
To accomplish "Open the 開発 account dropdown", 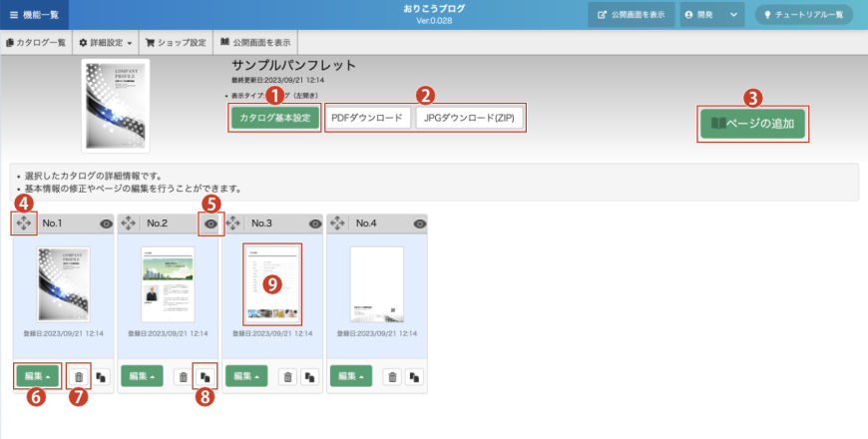I will [x=712, y=14].
